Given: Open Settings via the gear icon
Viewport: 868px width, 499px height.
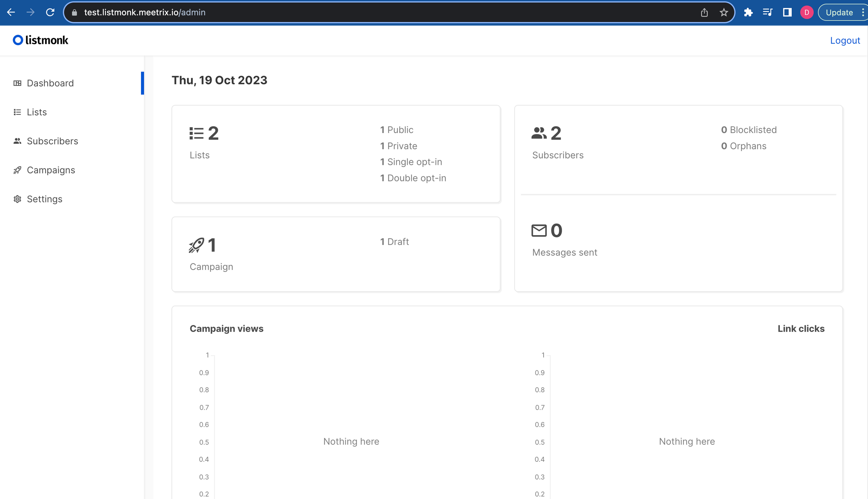Looking at the screenshot, I should pos(17,199).
